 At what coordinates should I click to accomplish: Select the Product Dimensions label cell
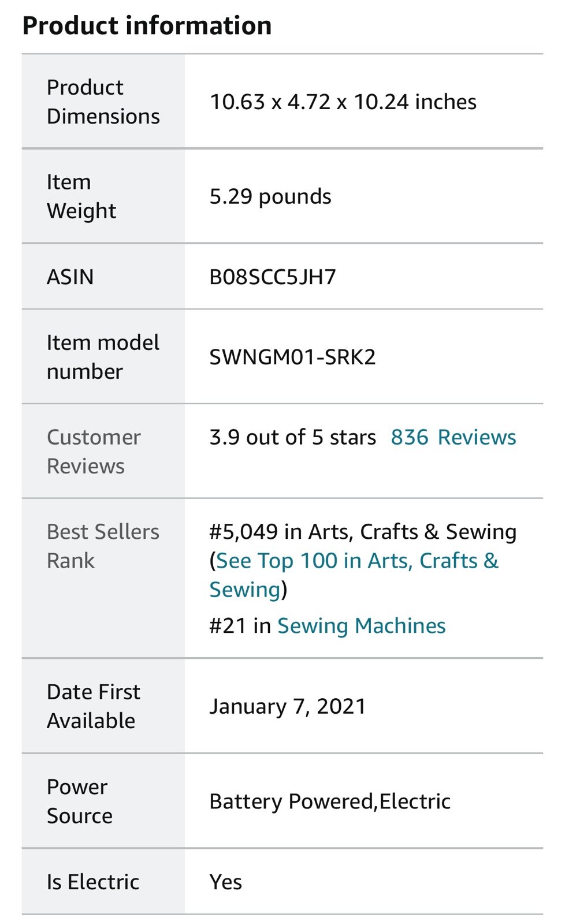103,102
